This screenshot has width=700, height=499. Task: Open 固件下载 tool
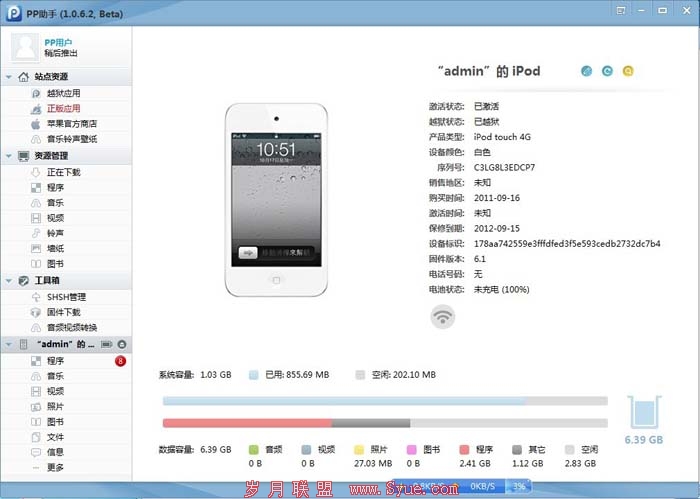click(x=63, y=312)
